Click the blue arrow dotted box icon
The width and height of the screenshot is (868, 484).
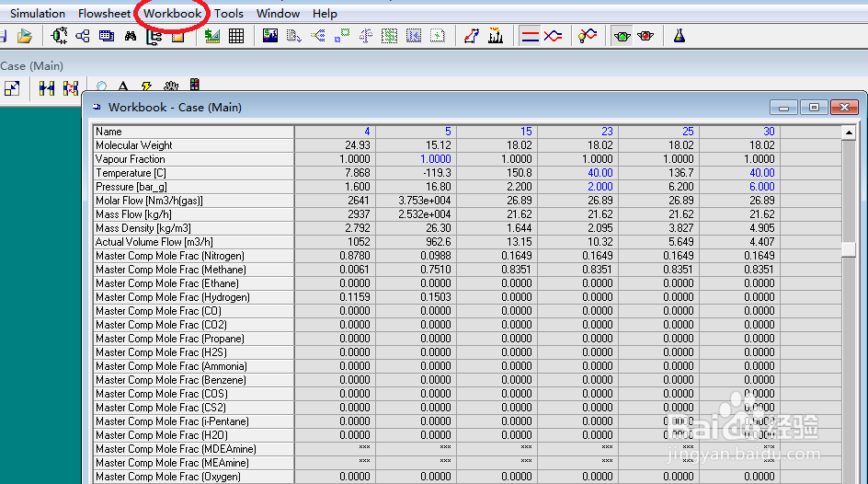(414, 37)
